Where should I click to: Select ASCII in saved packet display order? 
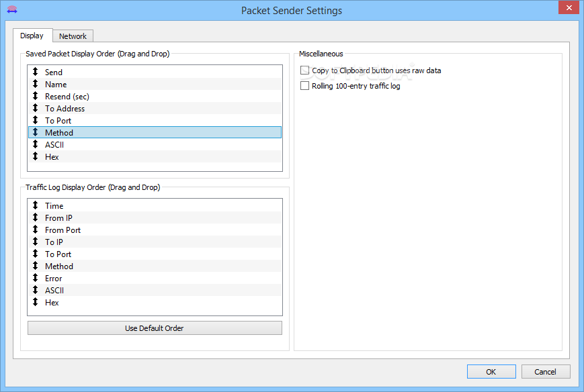[x=155, y=144]
